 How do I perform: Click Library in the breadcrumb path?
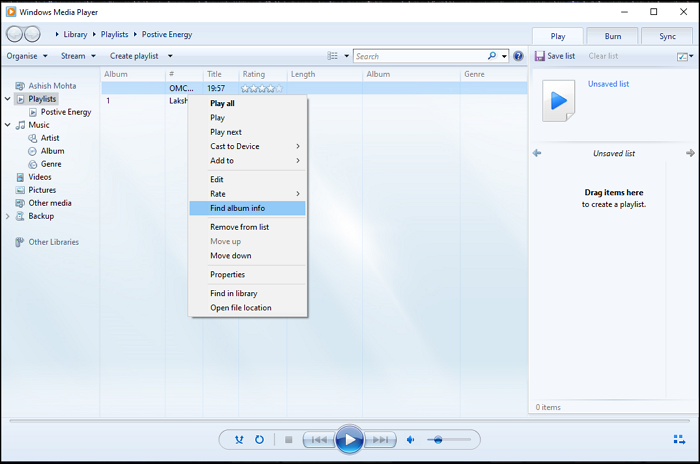point(75,34)
